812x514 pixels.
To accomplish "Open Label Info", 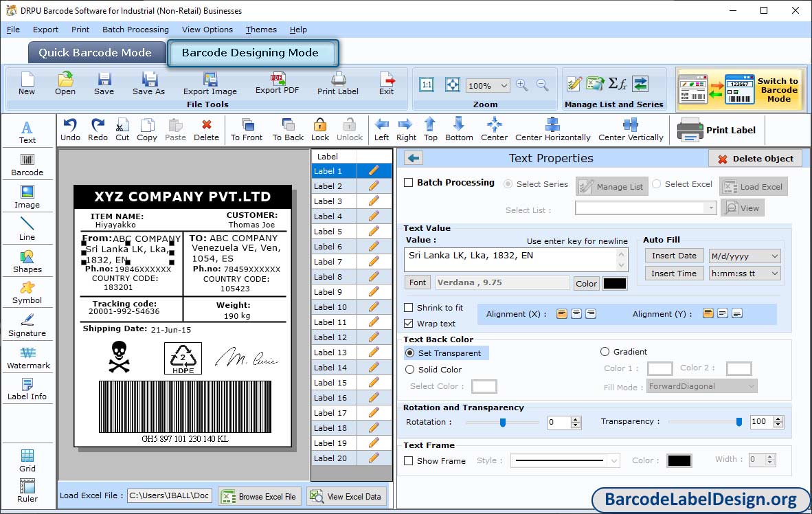I will tap(27, 389).
